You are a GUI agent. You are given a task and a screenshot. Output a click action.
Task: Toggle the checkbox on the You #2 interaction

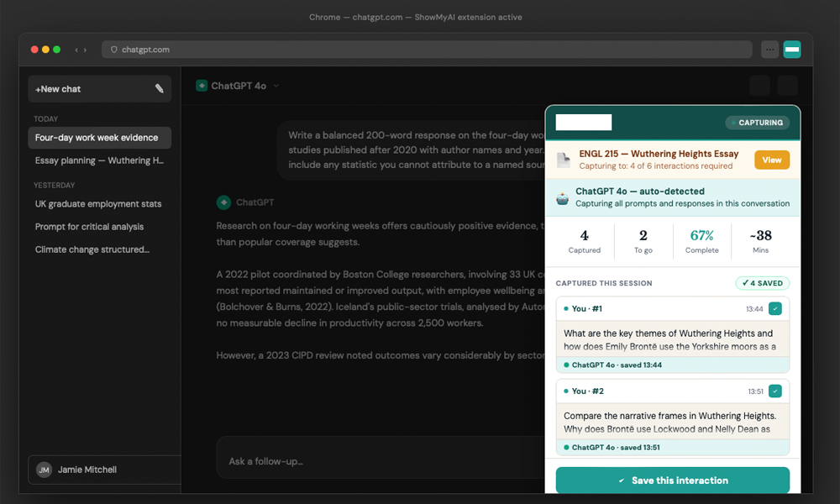(x=774, y=391)
